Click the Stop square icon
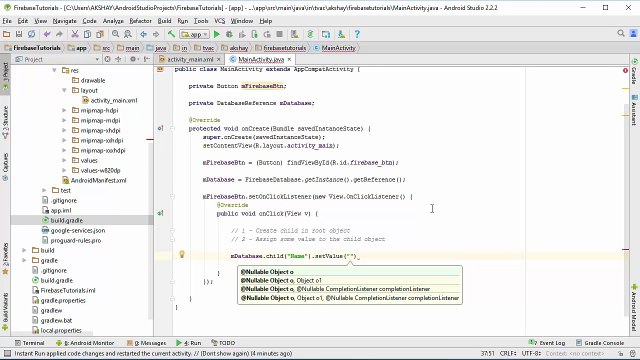Image resolution: width=640 pixels, height=360 pixels. coord(280,34)
